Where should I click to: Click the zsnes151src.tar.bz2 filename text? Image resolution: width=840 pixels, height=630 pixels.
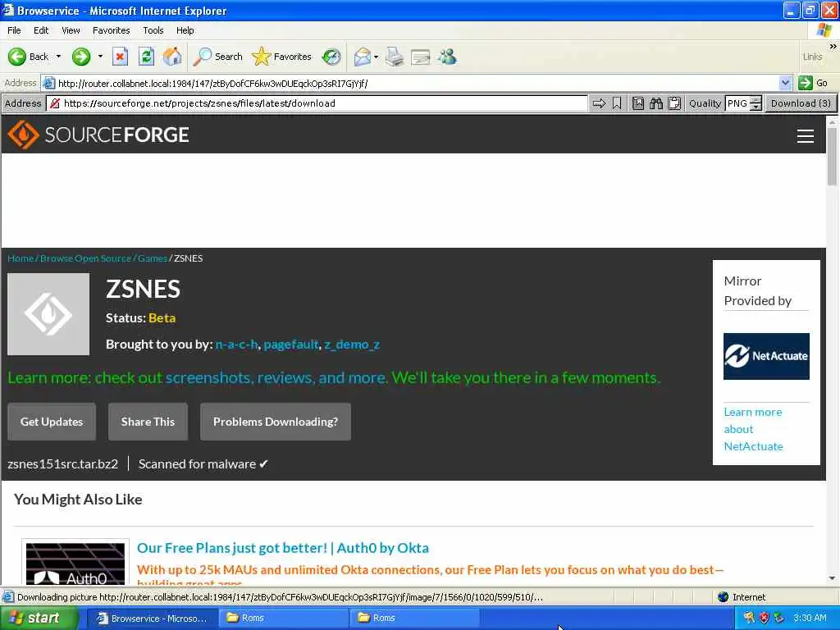pyautogui.click(x=62, y=464)
